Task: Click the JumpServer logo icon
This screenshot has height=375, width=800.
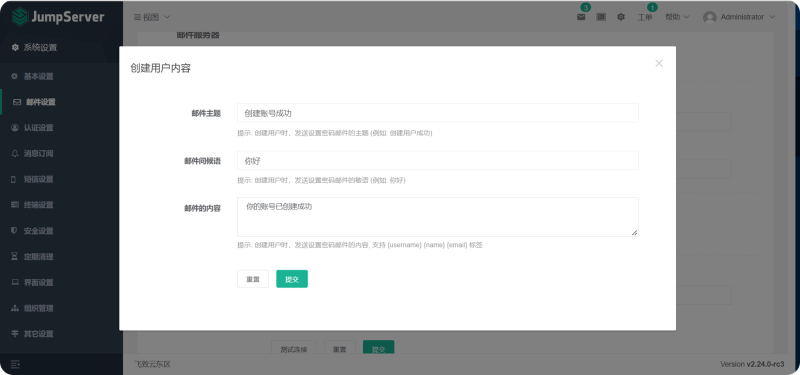Action: [x=20, y=17]
